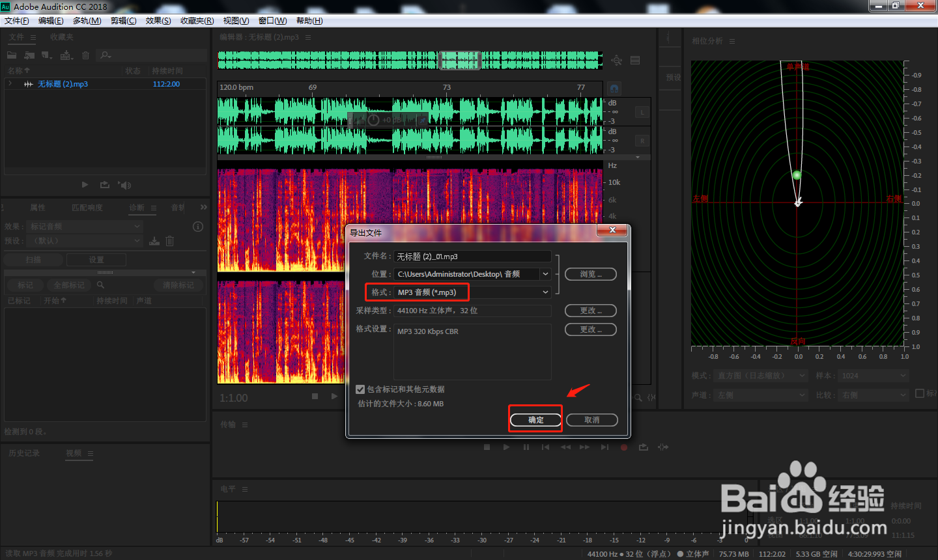Switch to the Favorites tab
938x560 pixels.
[x=62, y=37]
